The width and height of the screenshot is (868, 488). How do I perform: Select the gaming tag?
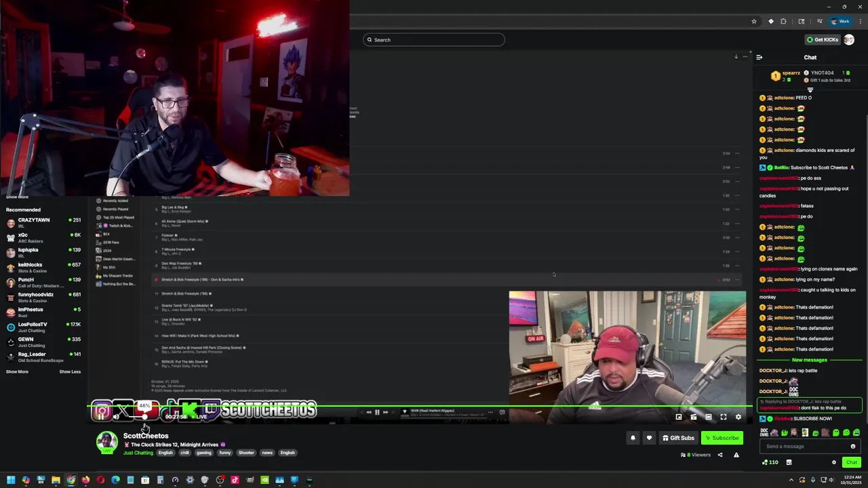coord(204,453)
